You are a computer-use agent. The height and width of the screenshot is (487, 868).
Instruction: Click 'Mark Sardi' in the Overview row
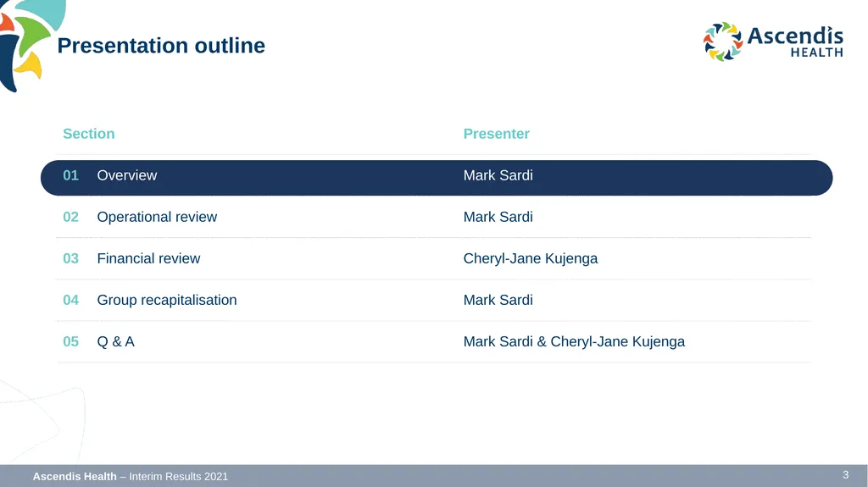(x=498, y=175)
